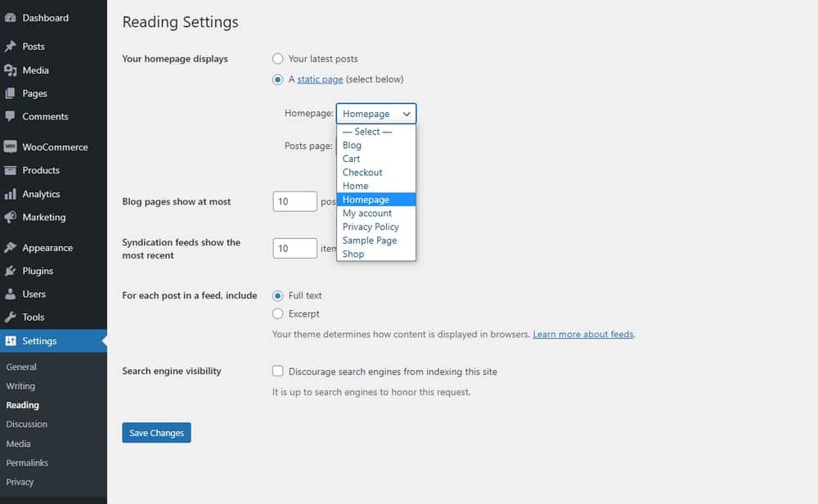Pick Cart from the Homepage dropdown list
818x504 pixels.
pos(376,159)
